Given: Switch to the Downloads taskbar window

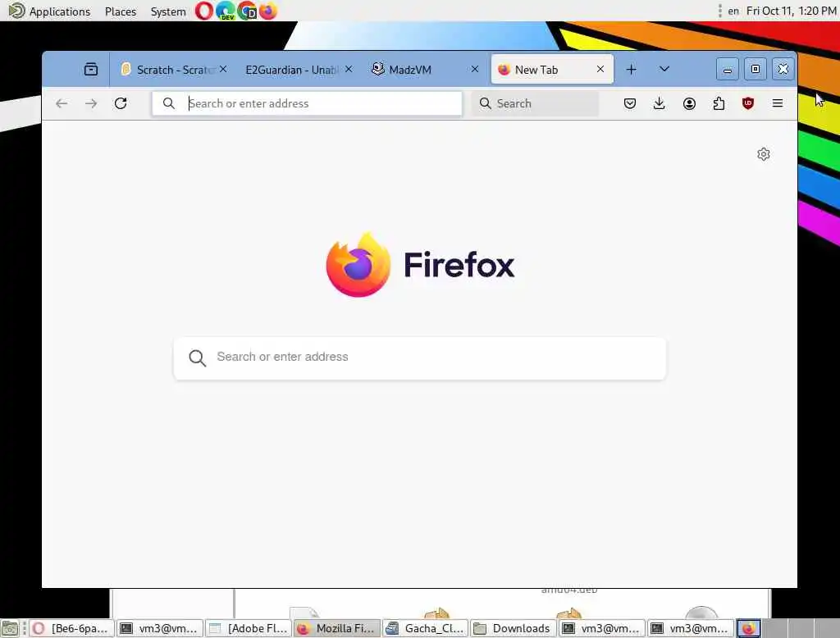Looking at the screenshot, I should [514, 628].
